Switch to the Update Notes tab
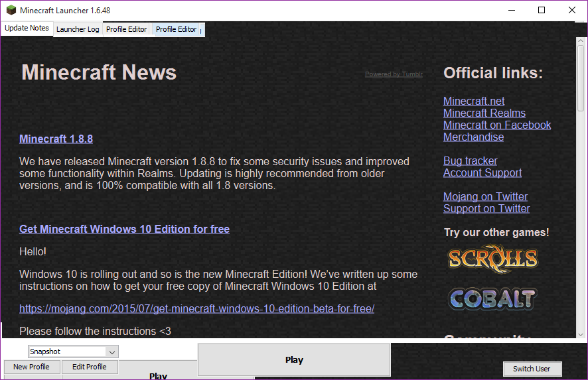 click(x=27, y=28)
